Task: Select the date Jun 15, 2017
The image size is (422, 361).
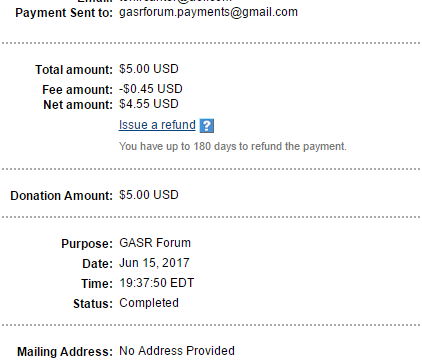Action: [x=154, y=263]
